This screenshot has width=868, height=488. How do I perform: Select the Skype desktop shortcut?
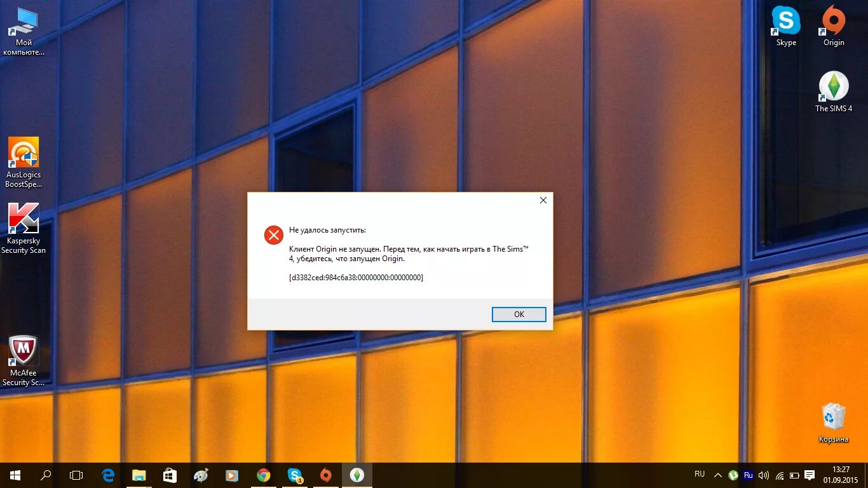786,27
